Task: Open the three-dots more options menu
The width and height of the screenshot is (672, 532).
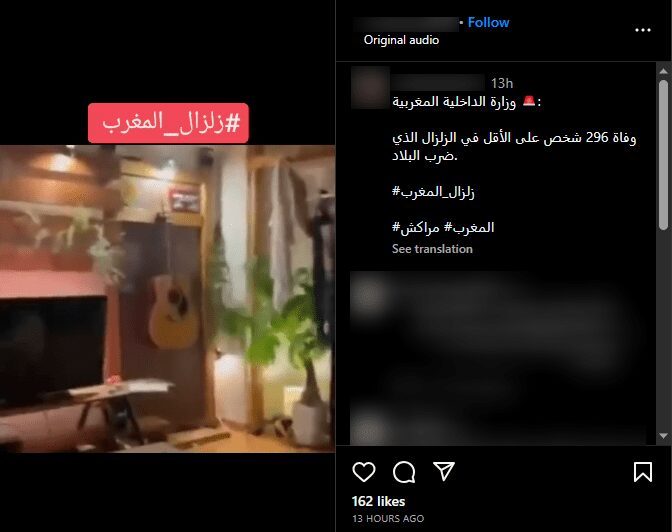Action: coord(643,30)
